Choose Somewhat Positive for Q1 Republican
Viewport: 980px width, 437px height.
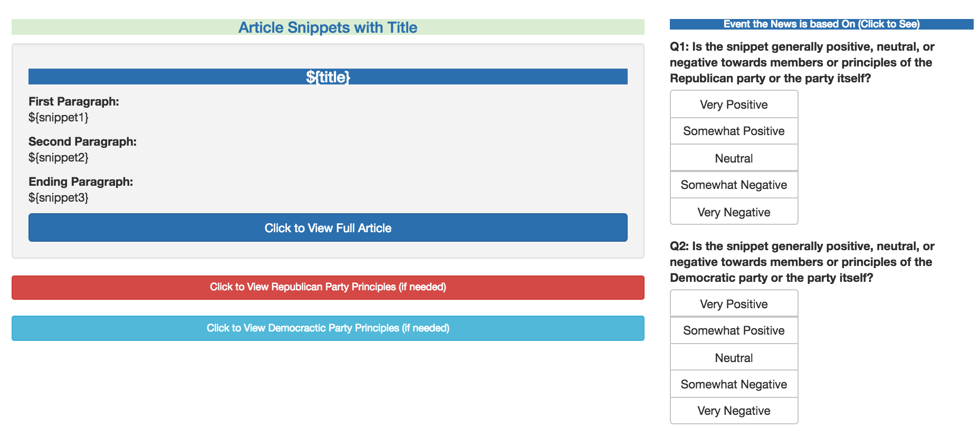point(734,131)
